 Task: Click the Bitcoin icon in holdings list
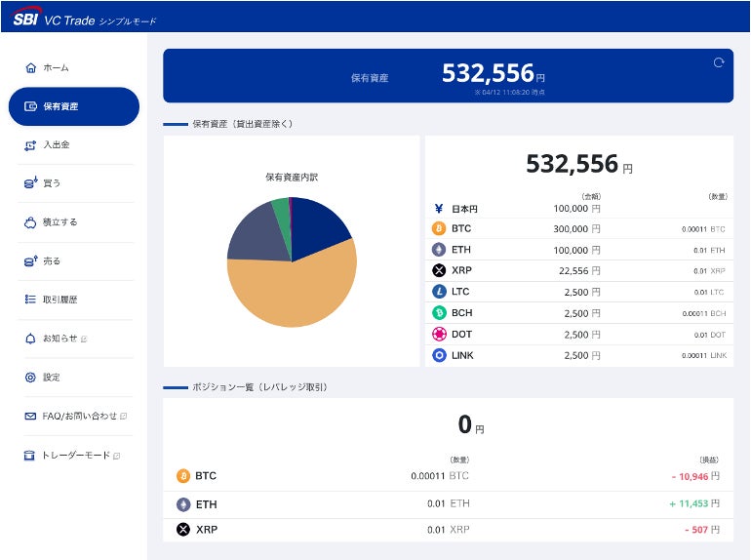click(439, 228)
